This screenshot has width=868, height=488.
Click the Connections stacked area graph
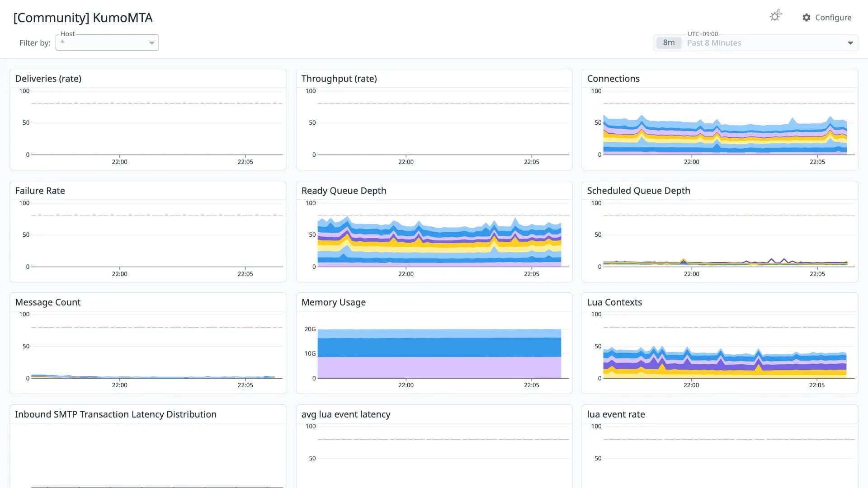click(x=725, y=135)
